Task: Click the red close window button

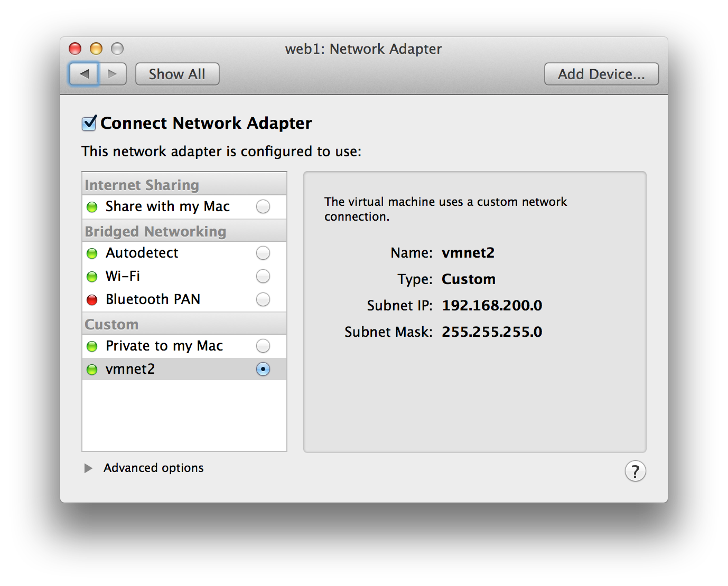Action: (x=75, y=49)
